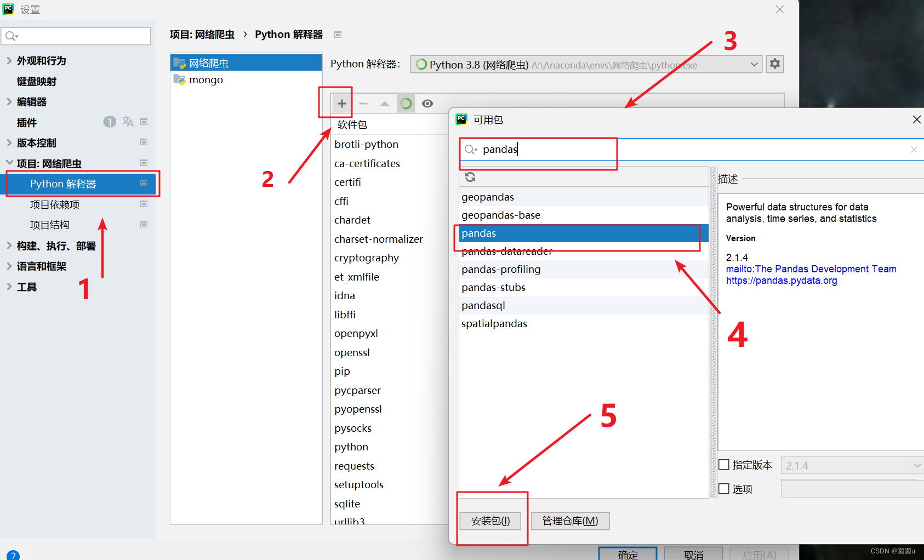Viewport: 924px width, 560px height.
Task: Open interpreter gear settings button
Action: point(774,64)
